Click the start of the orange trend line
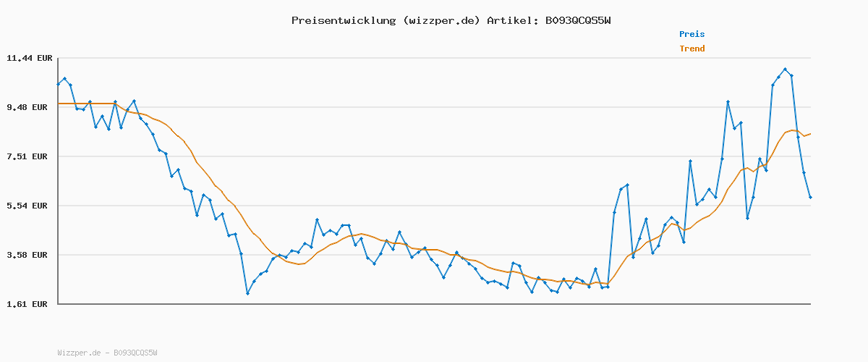The width and height of the screenshot is (868, 362). coord(59,104)
